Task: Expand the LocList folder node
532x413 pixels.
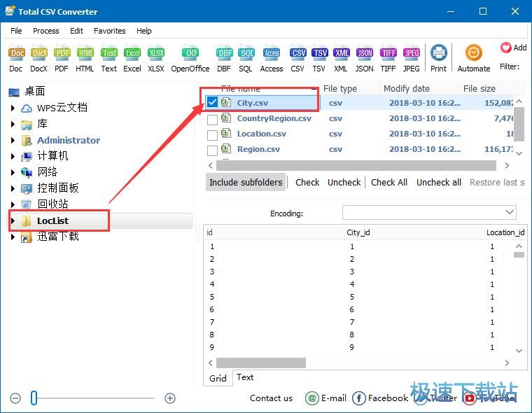Action: [x=13, y=220]
